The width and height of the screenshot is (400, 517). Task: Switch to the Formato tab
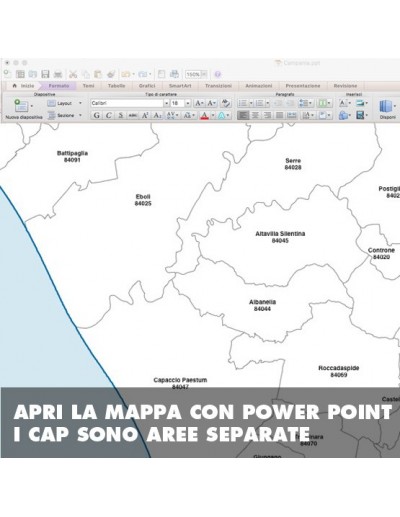tap(58, 86)
